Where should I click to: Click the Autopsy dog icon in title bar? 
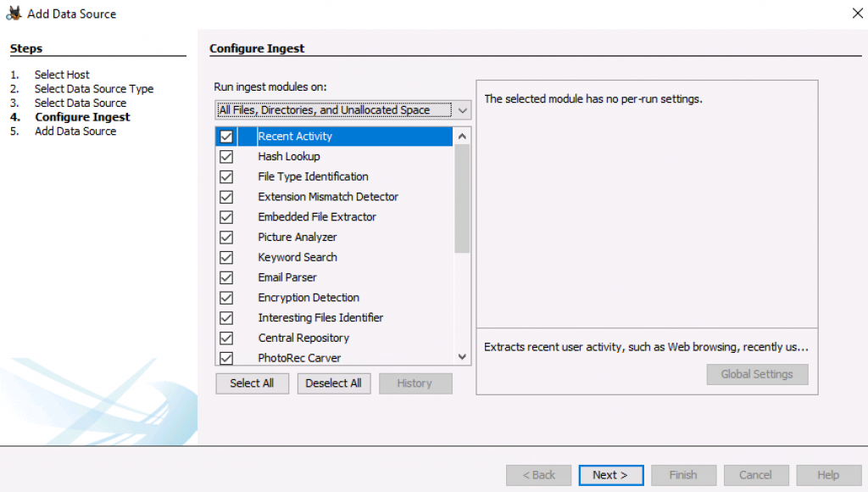click(x=14, y=14)
